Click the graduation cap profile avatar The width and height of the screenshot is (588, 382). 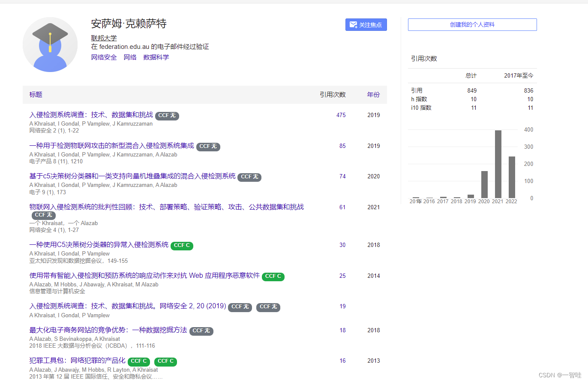(50, 45)
